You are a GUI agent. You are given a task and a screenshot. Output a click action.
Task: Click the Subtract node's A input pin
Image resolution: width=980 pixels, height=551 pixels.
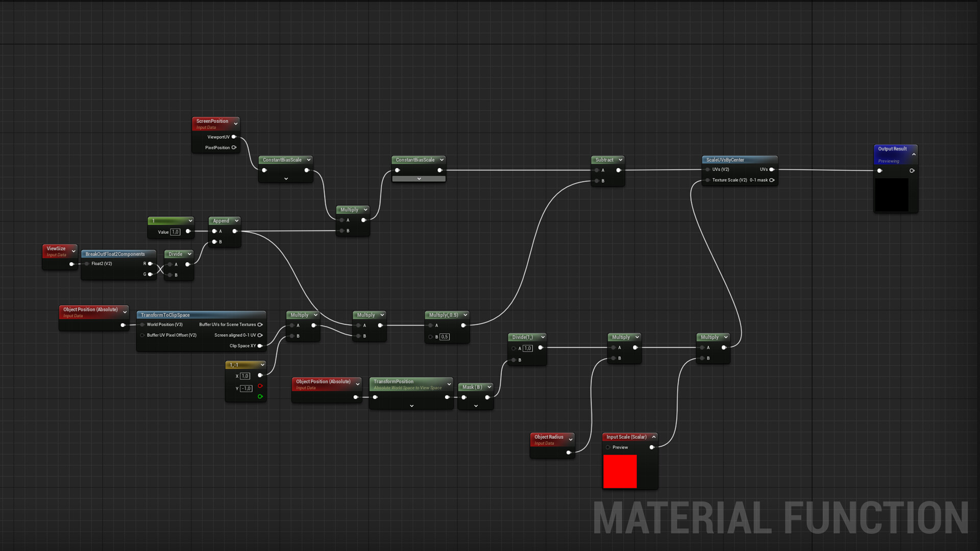[x=597, y=170]
